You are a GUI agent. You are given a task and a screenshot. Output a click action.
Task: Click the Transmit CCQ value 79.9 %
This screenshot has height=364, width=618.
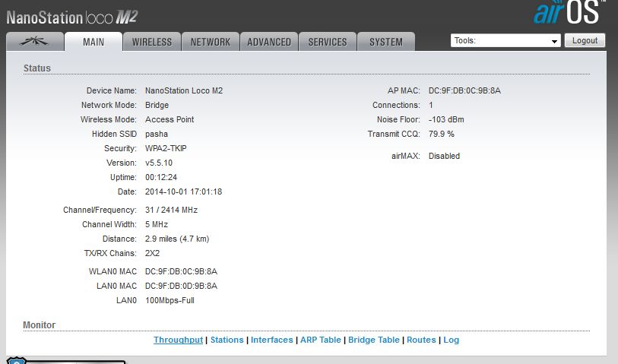point(442,134)
